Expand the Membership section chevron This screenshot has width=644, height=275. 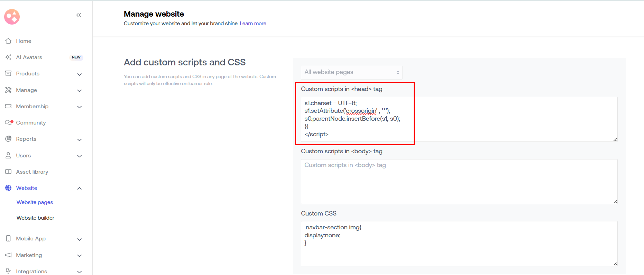pyautogui.click(x=79, y=107)
